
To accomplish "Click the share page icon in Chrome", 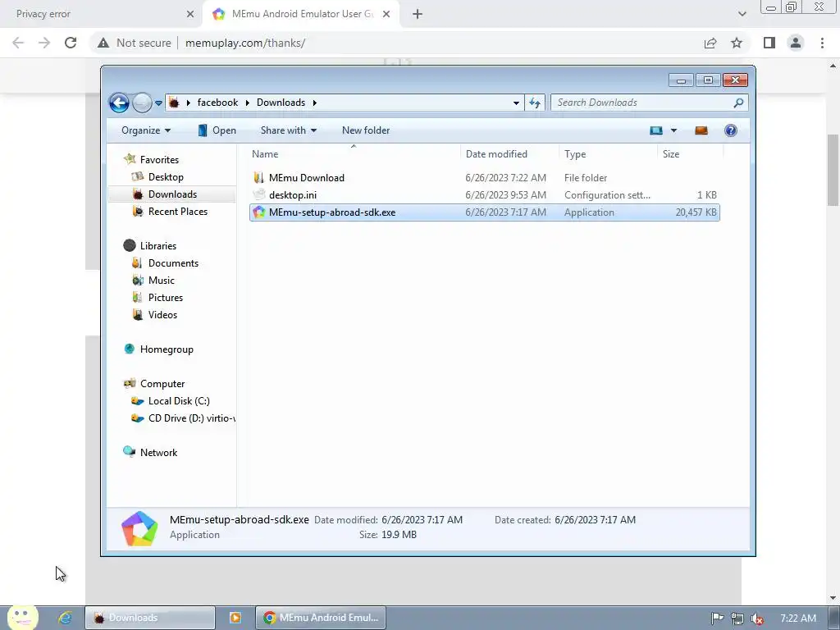I will pos(710,43).
